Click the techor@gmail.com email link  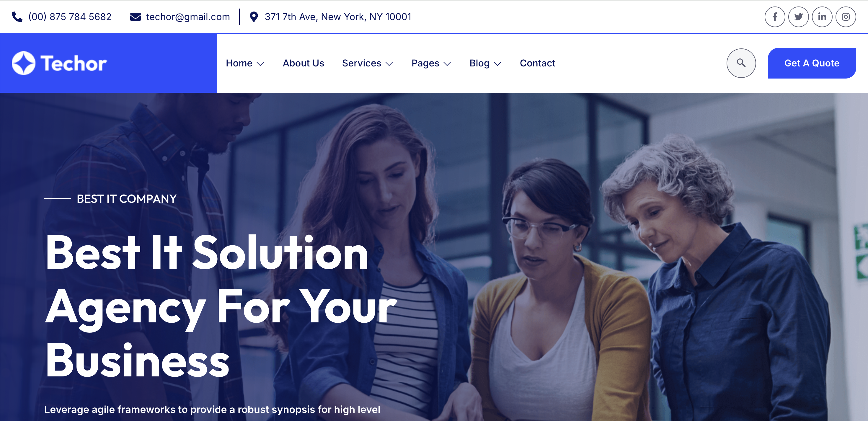coord(188,17)
